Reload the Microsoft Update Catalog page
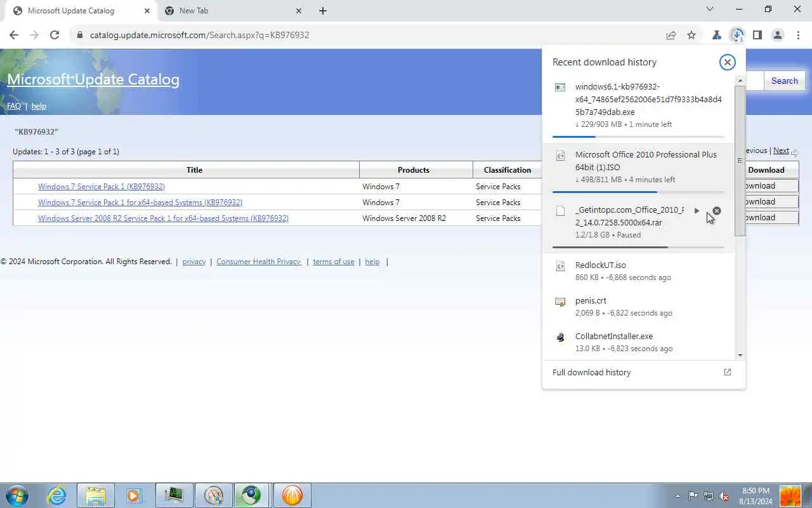 [55, 35]
